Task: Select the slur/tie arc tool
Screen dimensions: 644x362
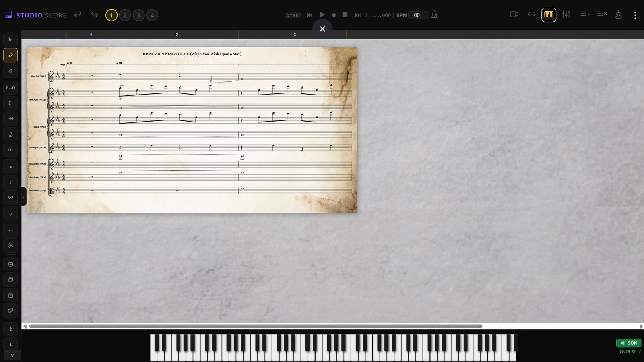Action: pos(10,231)
